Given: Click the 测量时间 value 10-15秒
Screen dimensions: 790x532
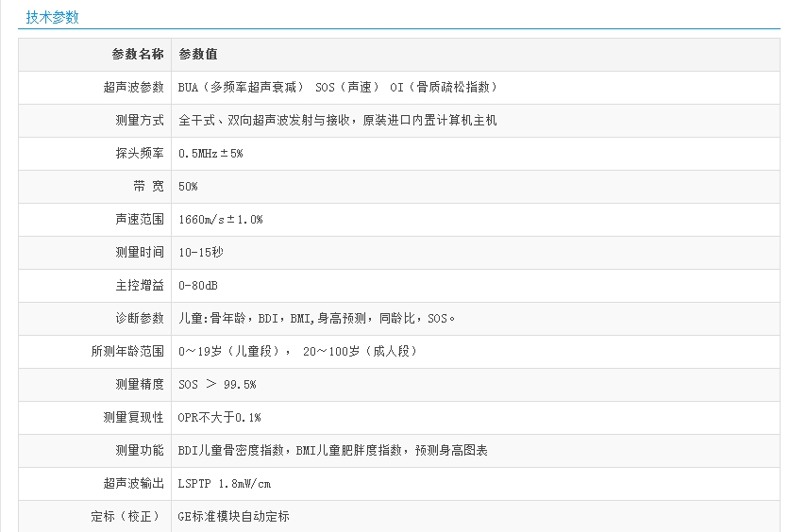Looking at the screenshot, I should point(200,252).
